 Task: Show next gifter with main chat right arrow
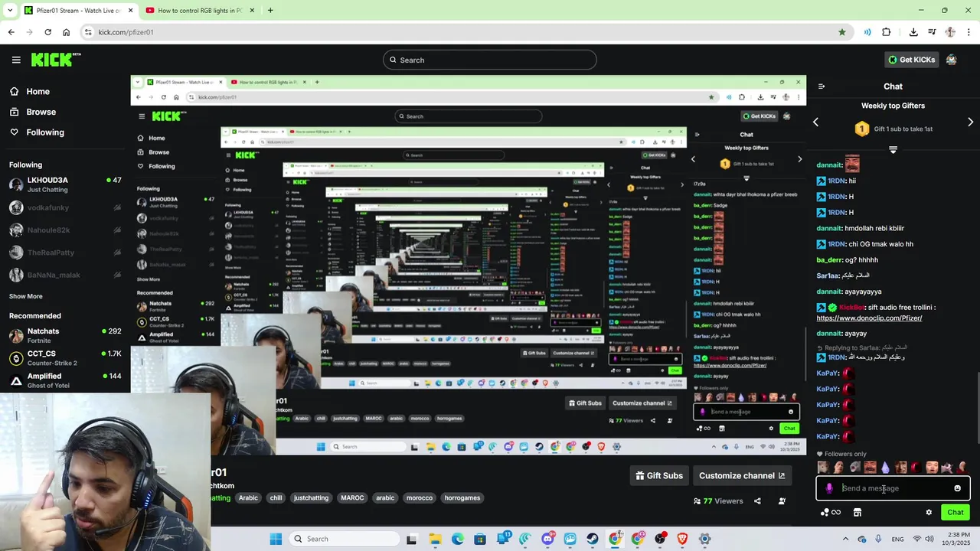pos(970,122)
